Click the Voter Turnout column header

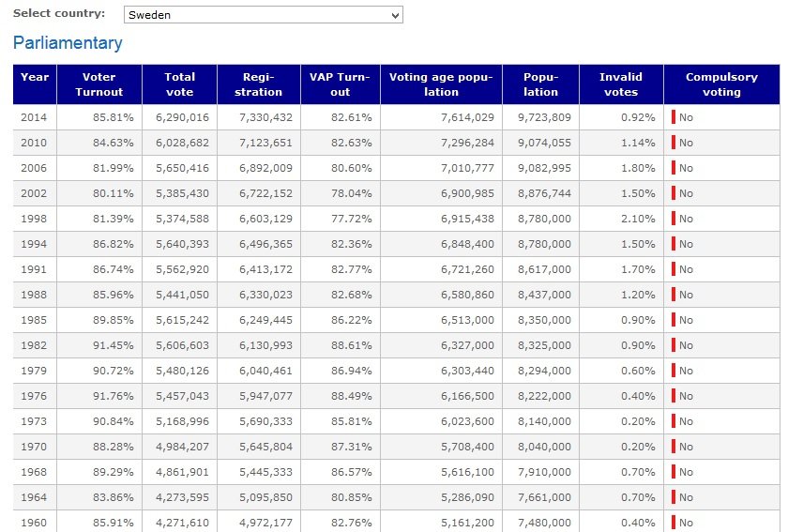(x=99, y=84)
